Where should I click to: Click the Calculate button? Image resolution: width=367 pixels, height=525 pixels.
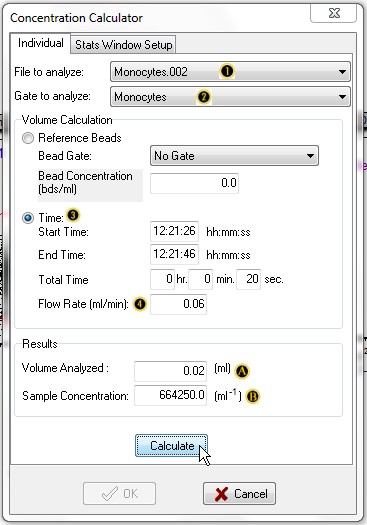171,446
